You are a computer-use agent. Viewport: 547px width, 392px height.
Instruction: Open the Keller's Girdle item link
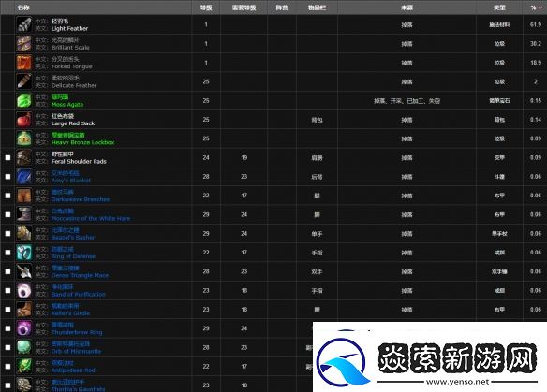pos(70,313)
